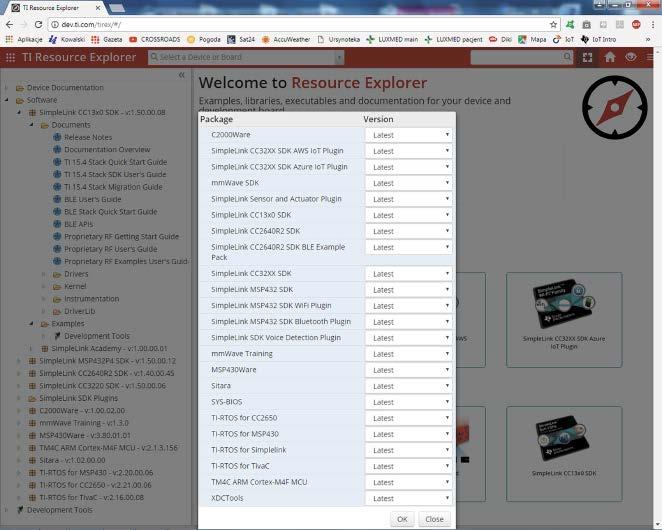The height and width of the screenshot is (530, 662).
Task: Reload the page with refresh icon
Action: (x=38, y=24)
